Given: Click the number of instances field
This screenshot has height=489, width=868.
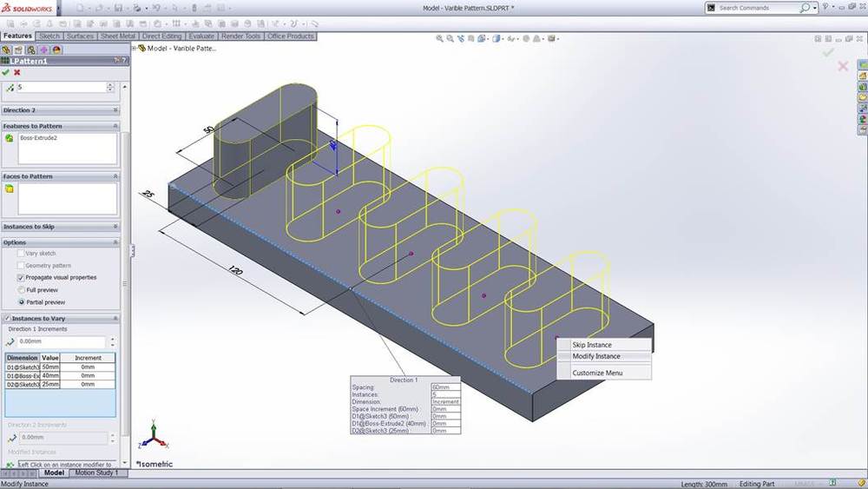Looking at the screenshot, I should pyautogui.click(x=59, y=88).
